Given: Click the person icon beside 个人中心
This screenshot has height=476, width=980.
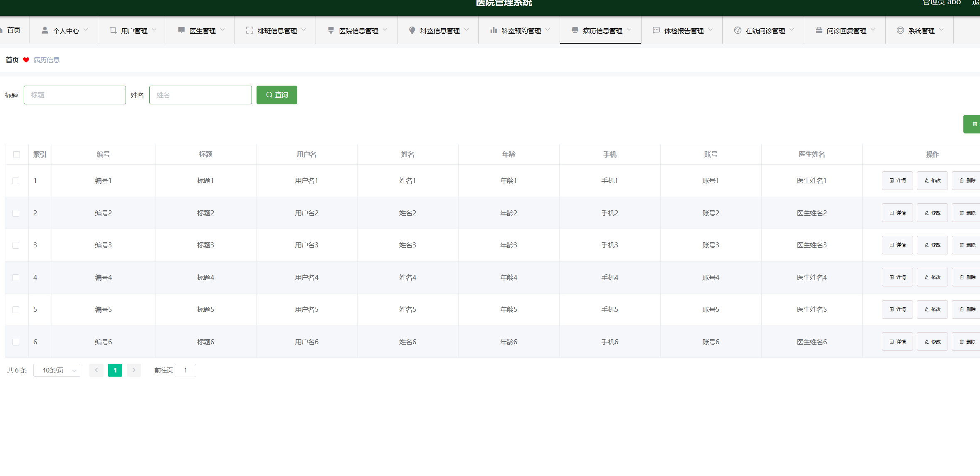Looking at the screenshot, I should coord(45,30).
